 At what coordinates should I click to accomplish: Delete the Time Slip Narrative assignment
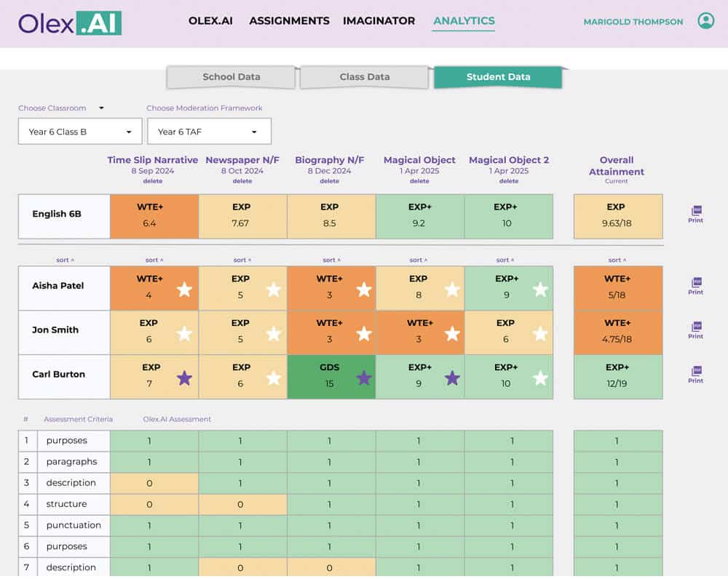(153, 181)
